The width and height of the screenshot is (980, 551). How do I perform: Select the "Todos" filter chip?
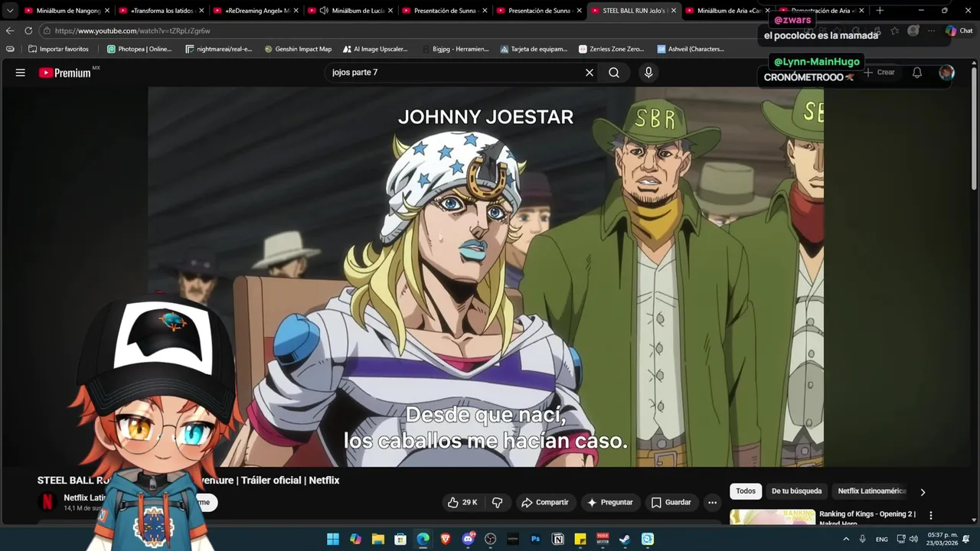[746, 491]
